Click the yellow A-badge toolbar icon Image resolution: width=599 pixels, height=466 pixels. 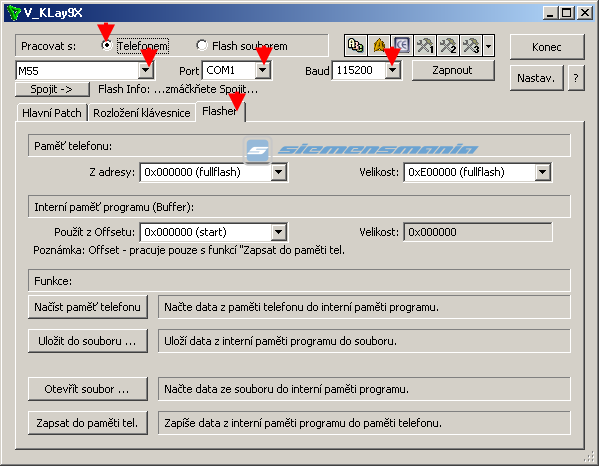tap(379, 46)
